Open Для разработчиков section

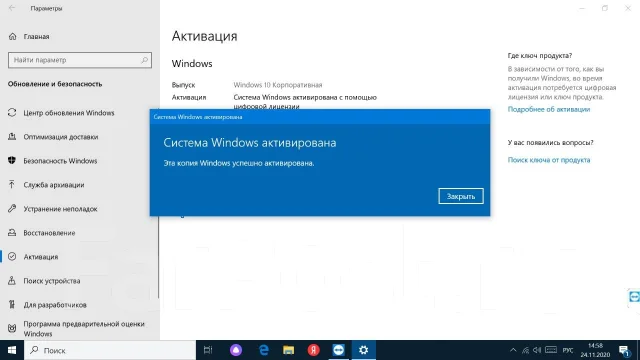pyautogui.click(x=55, y=305)
